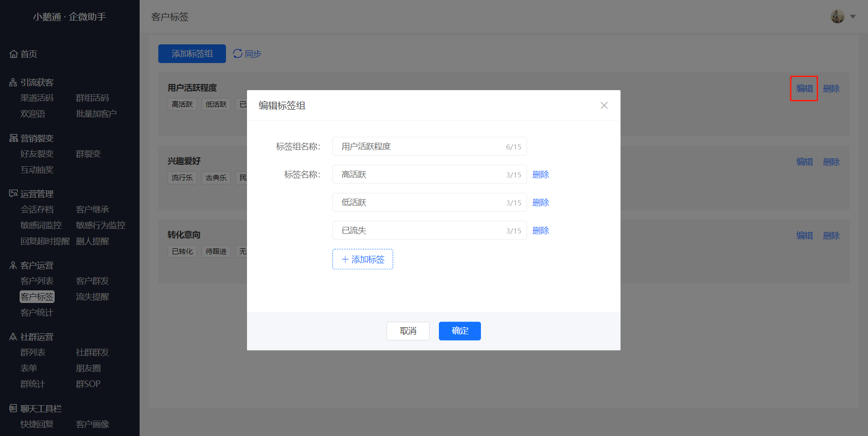Image resolution: width=868 pixels, height=436 pixels.
Task: Click the 引流获客 section icon
Action: tap(13, 83)
